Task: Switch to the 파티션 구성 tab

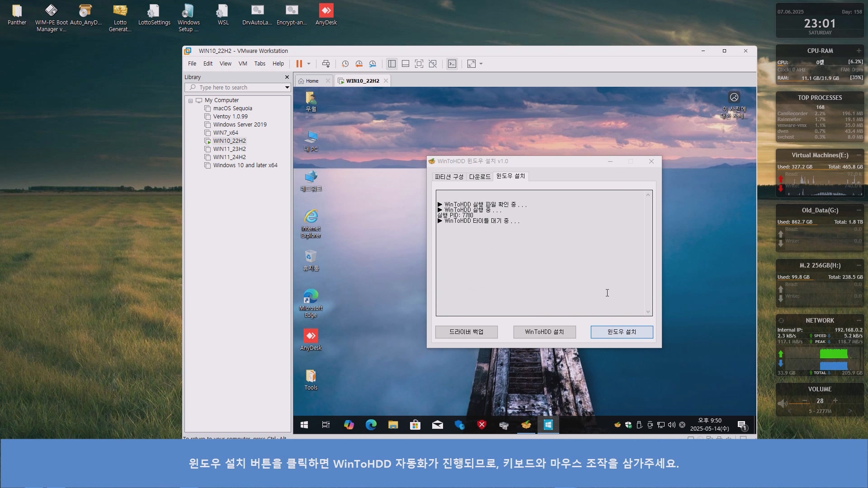Action: click(449, 177)
